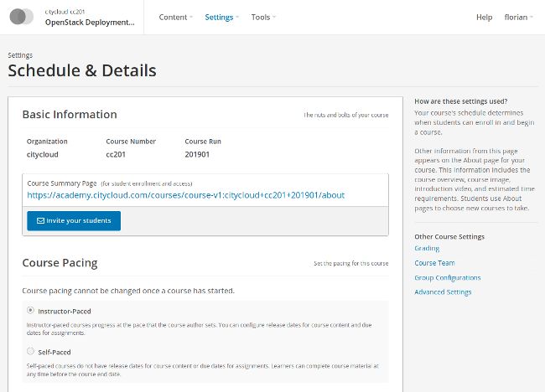Viewport: 545px width, 392px height.
Task: Click the Organization field label
Action: (x=47, y=142)
